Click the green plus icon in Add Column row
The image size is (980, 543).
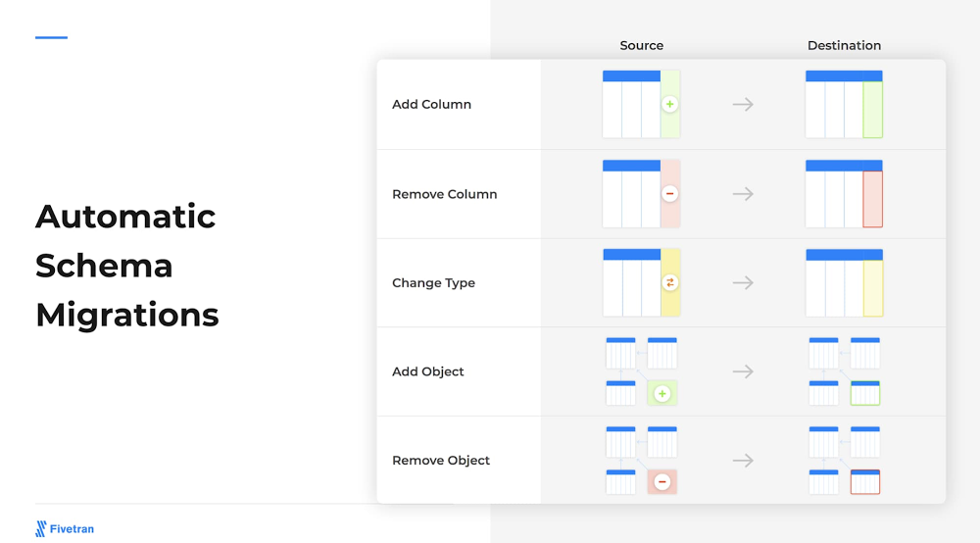click(669, 104)
